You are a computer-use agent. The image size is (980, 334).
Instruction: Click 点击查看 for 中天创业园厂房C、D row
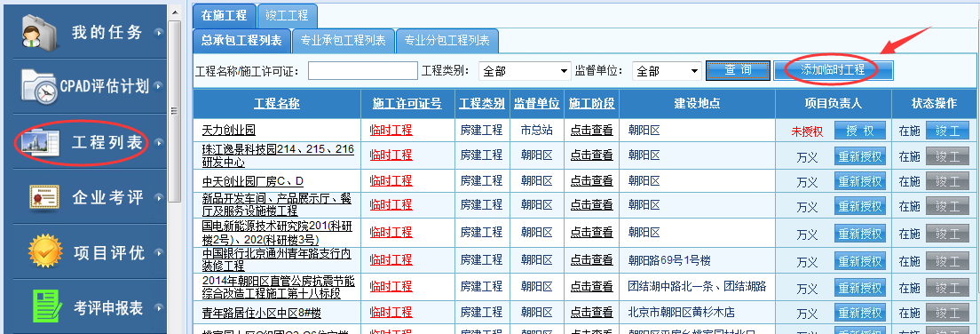coord(592,180)
